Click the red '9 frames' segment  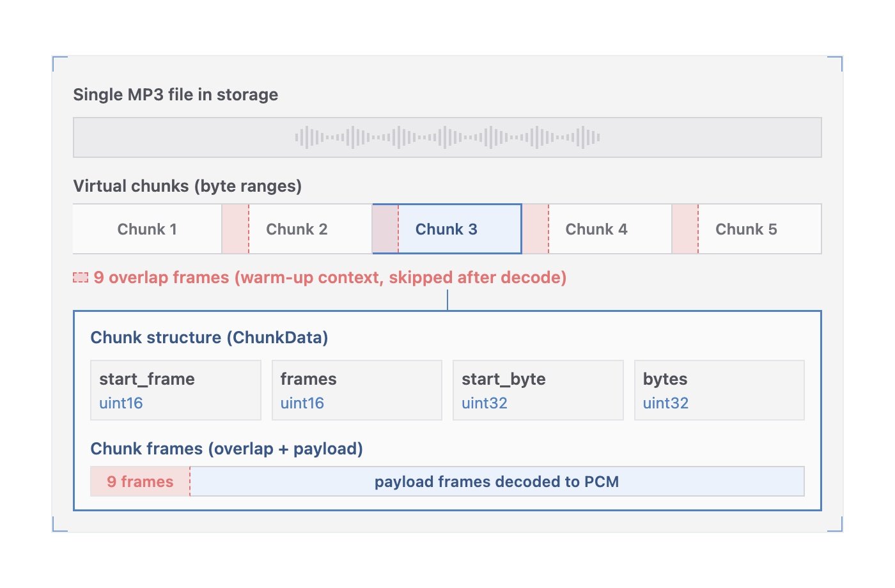point(140,481)
